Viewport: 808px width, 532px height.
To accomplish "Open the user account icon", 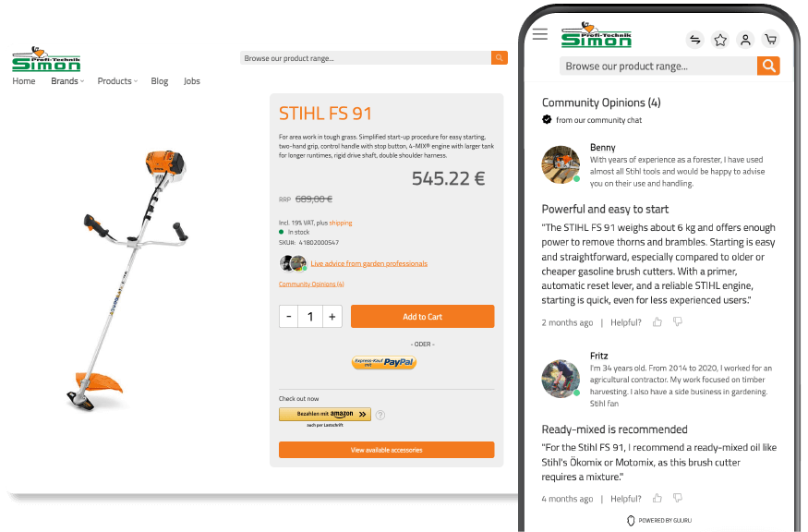I will click(745, 40).
